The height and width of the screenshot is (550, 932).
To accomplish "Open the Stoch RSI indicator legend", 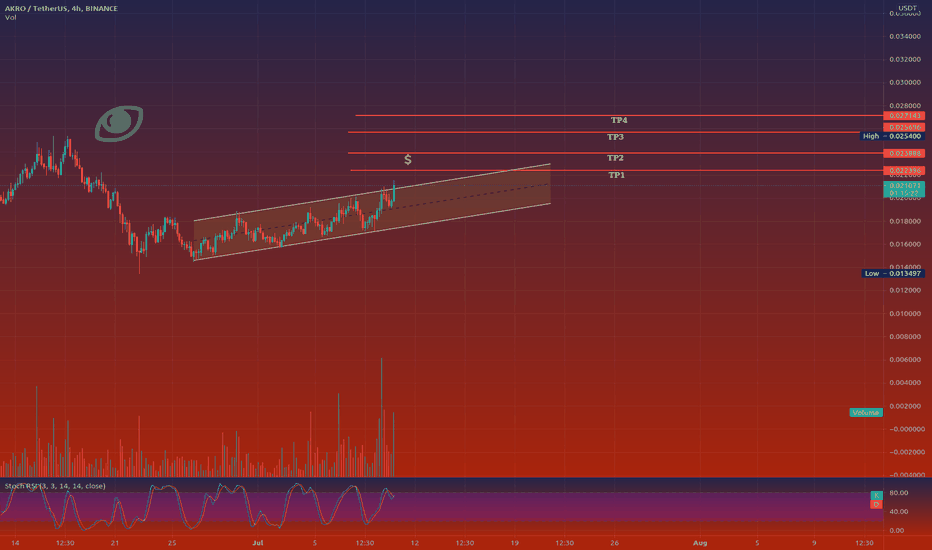I will [55, 486].
